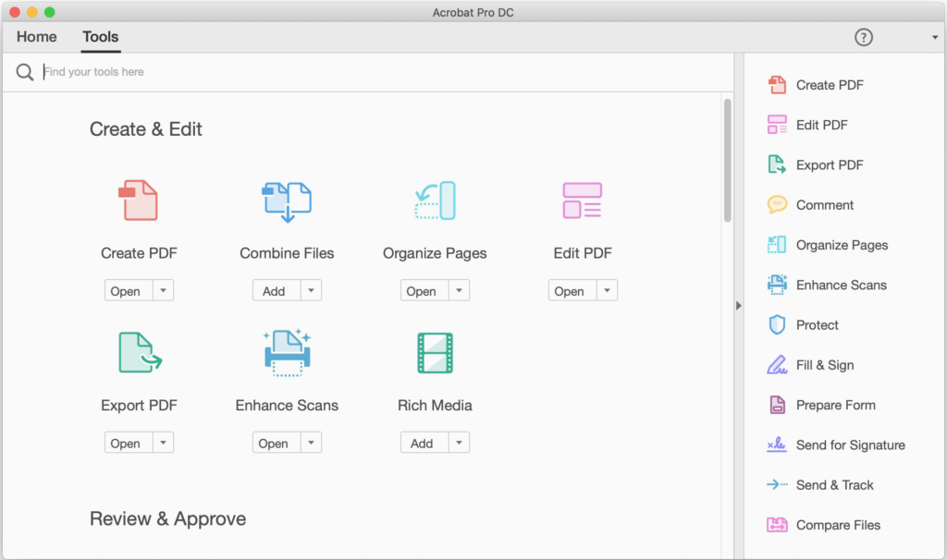This screenshot has width=947, height=560.
Task: Click Open button under Organize Pages
Action: [x=424, y=291]
